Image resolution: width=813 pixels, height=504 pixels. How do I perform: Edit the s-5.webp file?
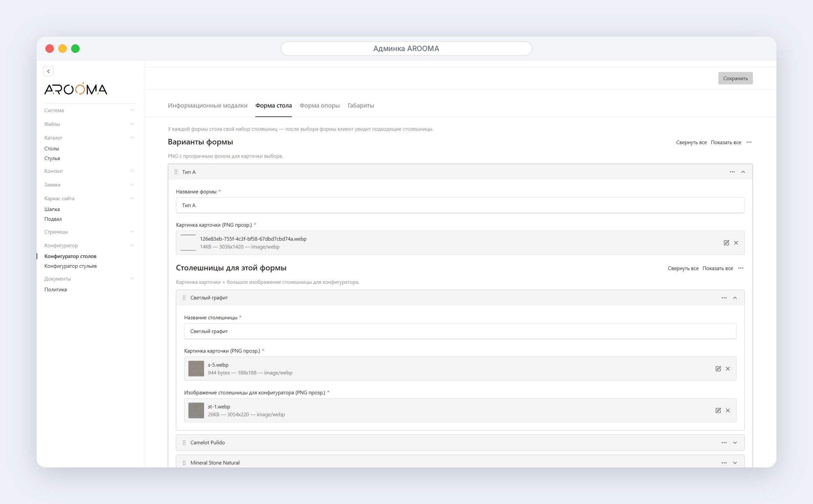(718, 369)
